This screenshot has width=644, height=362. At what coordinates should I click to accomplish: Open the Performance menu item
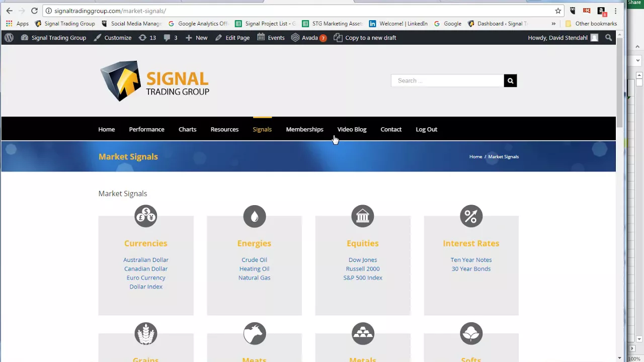pos(146,129)
